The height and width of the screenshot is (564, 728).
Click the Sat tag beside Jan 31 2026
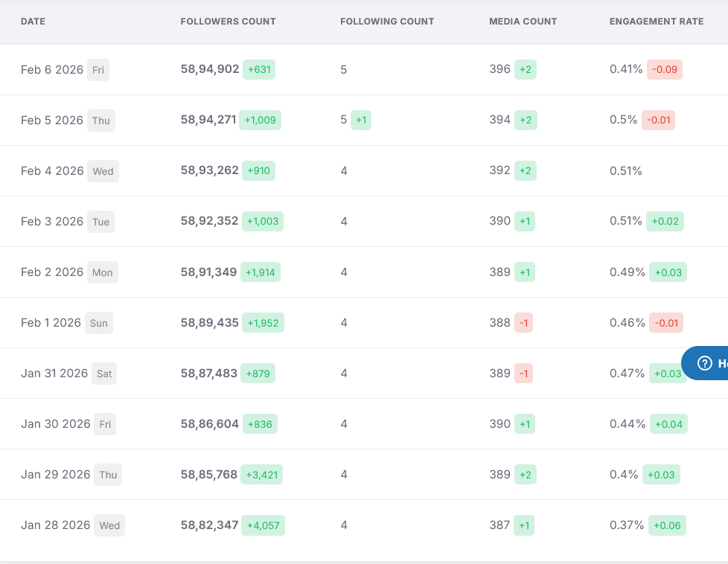click(x=104, y=374)
